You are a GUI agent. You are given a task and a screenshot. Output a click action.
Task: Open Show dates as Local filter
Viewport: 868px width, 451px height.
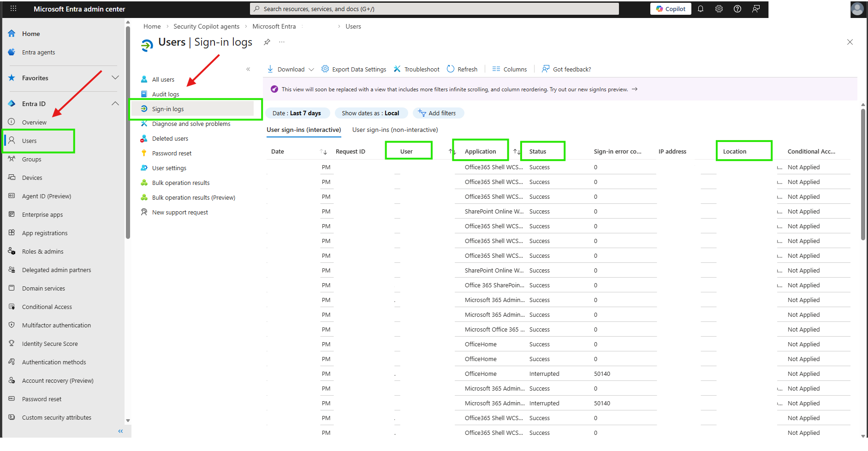(371, 113)
